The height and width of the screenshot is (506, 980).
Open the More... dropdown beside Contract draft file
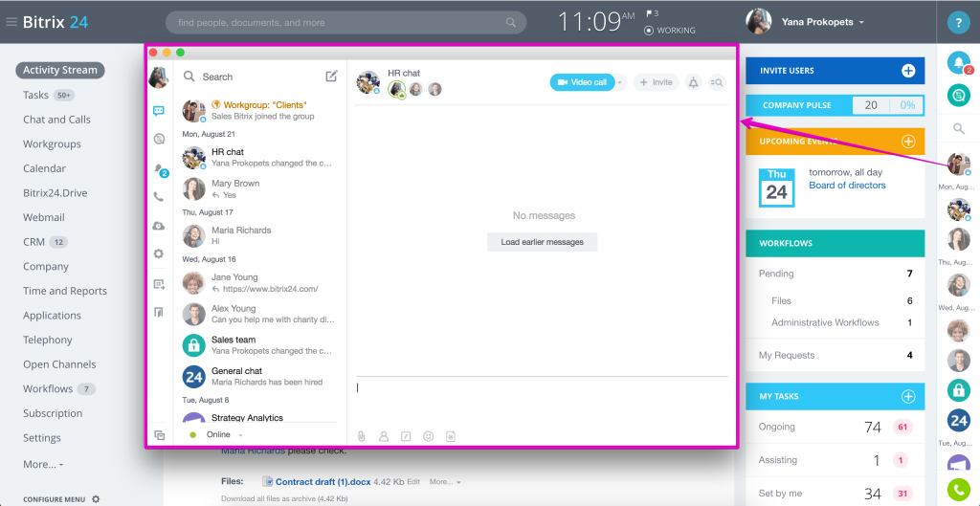[445, 482]
